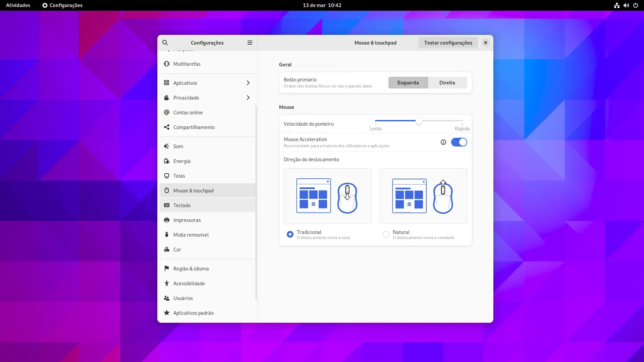This screenshot has height=362, width=644.
Task: Click the Mouse Acceleration info icon
Action: 443,142
